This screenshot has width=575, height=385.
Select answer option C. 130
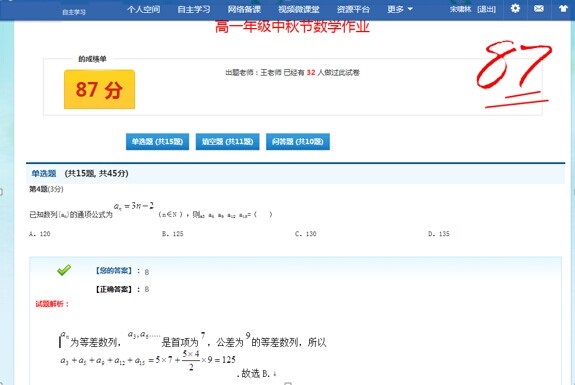(305, 234)
